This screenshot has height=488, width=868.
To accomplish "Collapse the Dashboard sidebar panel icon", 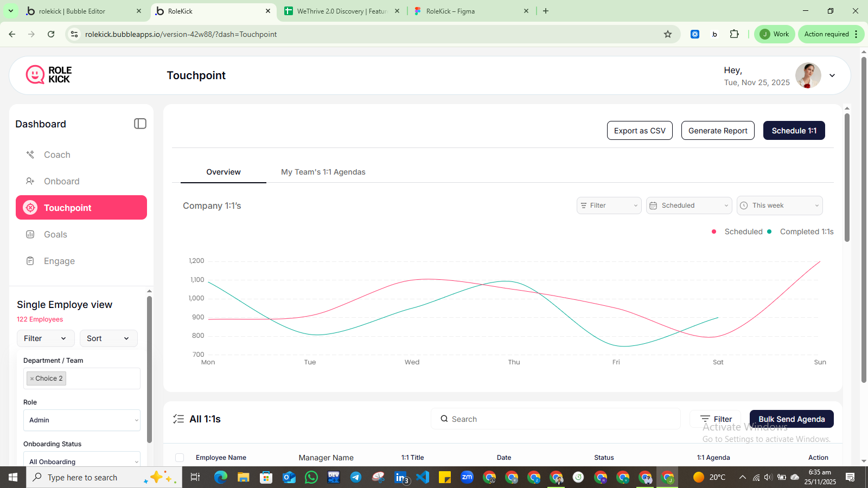I will coord(140,124).
